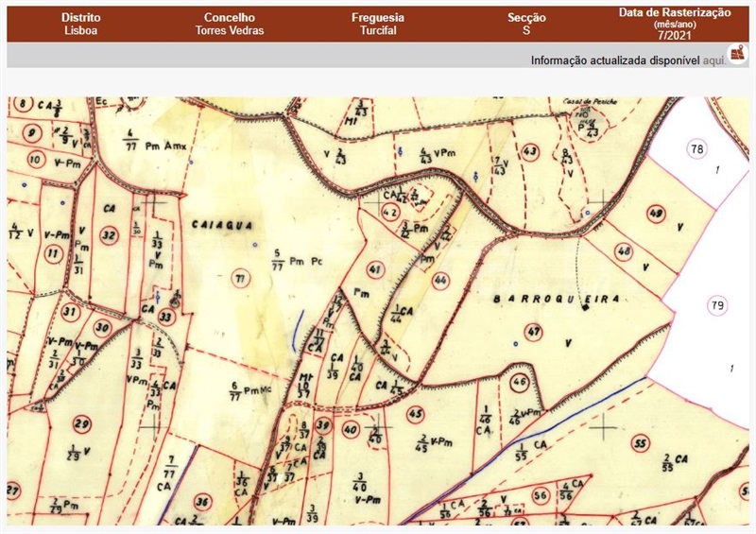Click the Secção S header cell
Screen dimensions: 756x534
click(x=526, y=24)
